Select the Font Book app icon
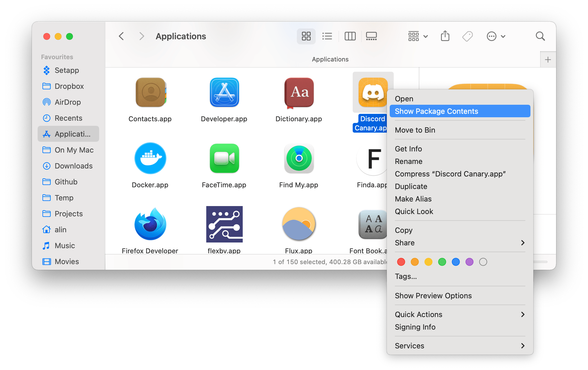 (373, 224)
